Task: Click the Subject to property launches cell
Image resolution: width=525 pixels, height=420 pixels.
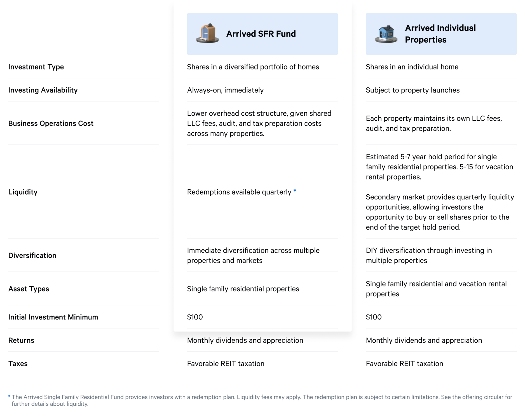Action: coord(412,90)
